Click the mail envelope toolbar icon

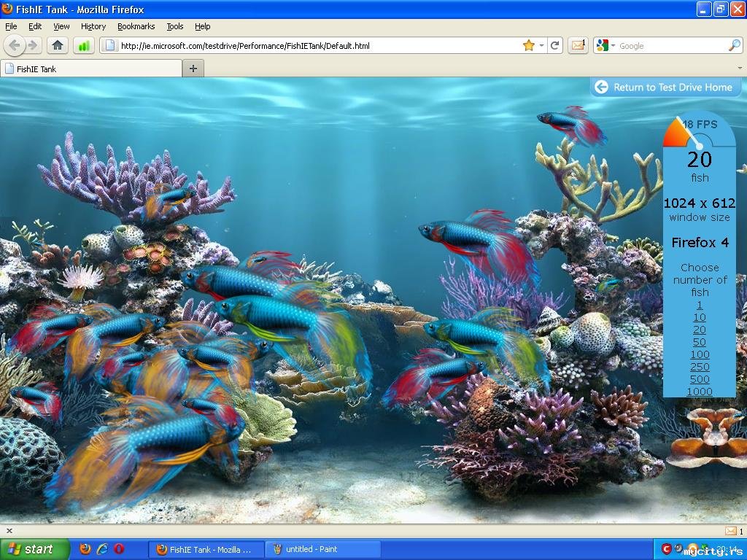pos(578,45)
